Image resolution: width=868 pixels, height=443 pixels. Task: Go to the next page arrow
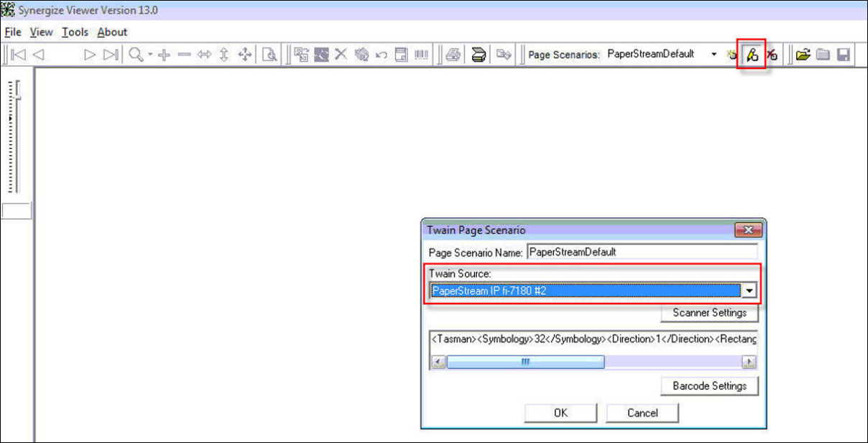90,55
